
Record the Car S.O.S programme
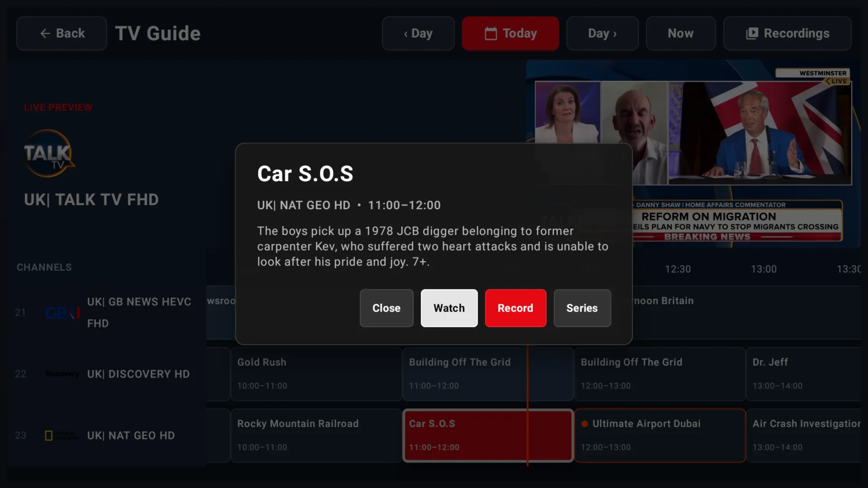pos(515,308)
